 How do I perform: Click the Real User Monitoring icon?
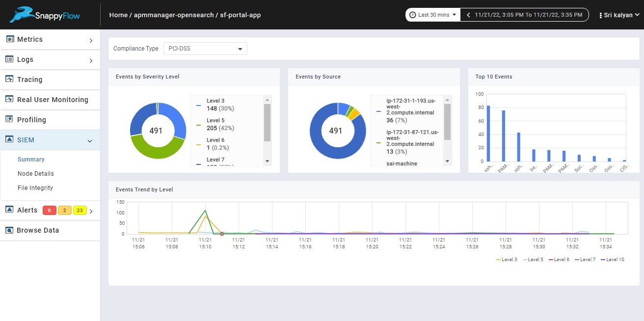tap(9, 99)
